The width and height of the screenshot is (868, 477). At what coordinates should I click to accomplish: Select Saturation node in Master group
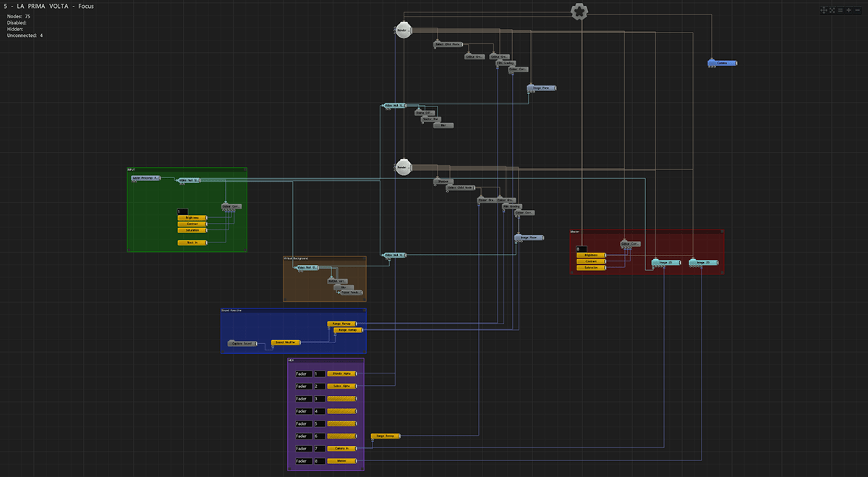pos(591,268)
